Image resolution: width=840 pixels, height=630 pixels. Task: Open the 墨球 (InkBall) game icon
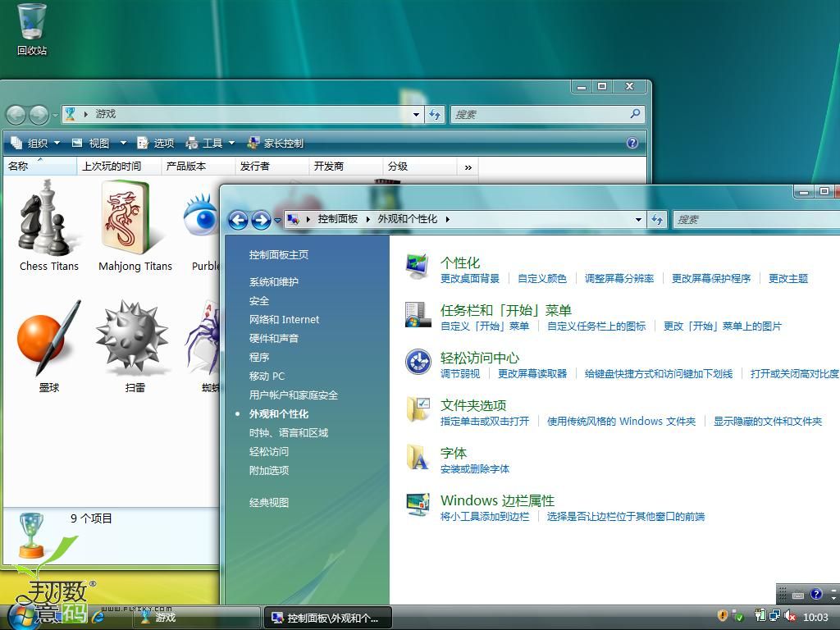pyautogui.click(x=48, y=347)
